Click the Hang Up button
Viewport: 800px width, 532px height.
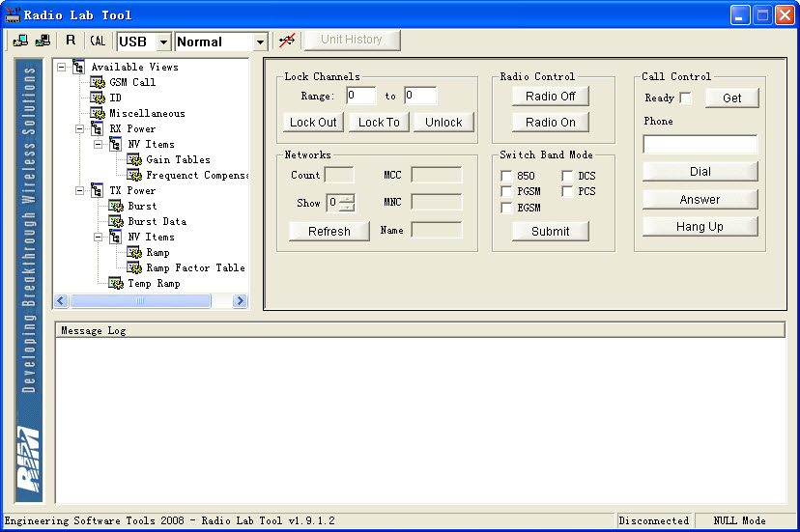[700, 226]
